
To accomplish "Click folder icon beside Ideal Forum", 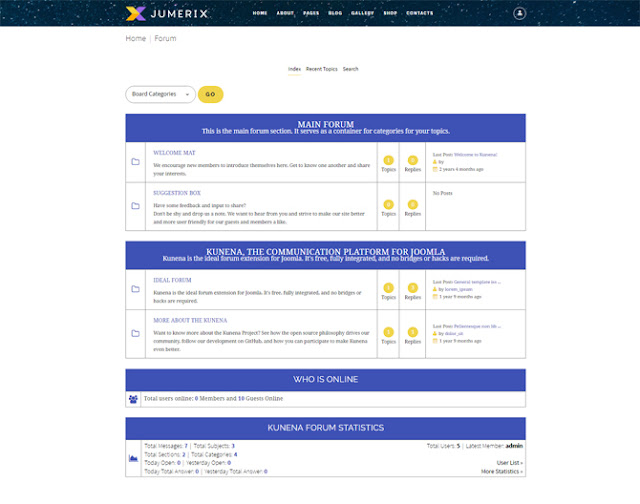I will 136,289.
